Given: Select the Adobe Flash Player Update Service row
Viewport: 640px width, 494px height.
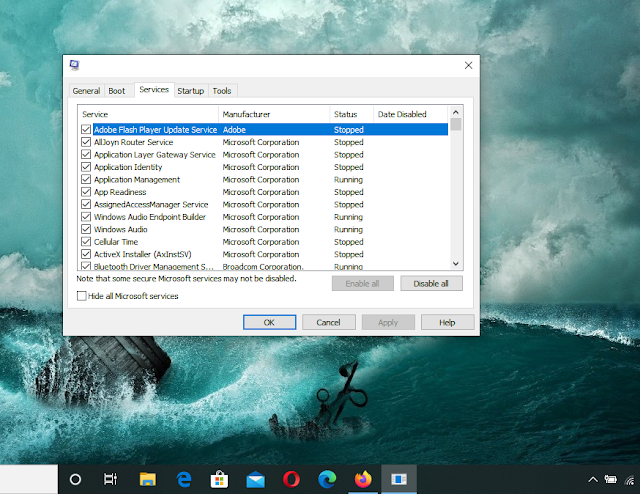Looking at the screenshot, I should [x=264, y=129].
